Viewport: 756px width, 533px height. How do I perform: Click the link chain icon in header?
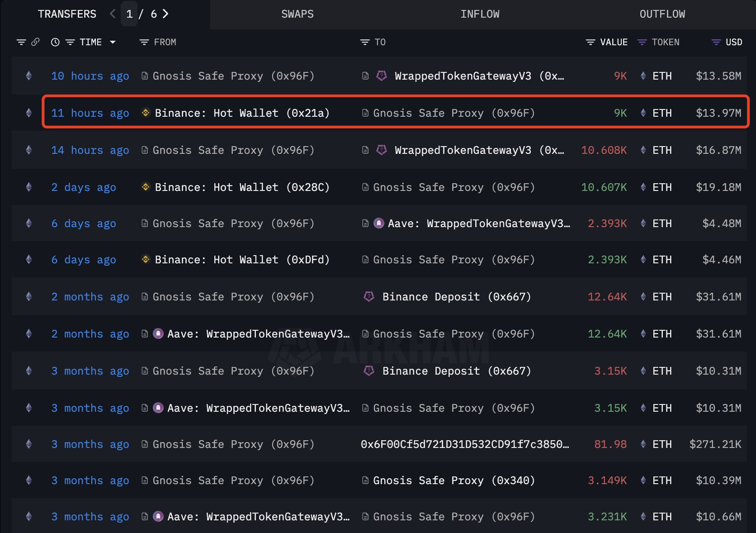35,42
